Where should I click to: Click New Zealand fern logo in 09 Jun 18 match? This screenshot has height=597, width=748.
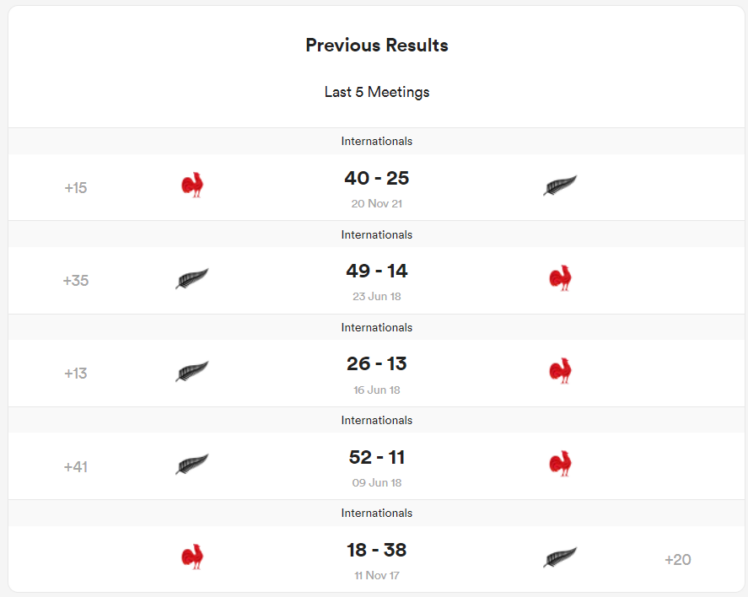pyautogui.click(x=192, y=465)
